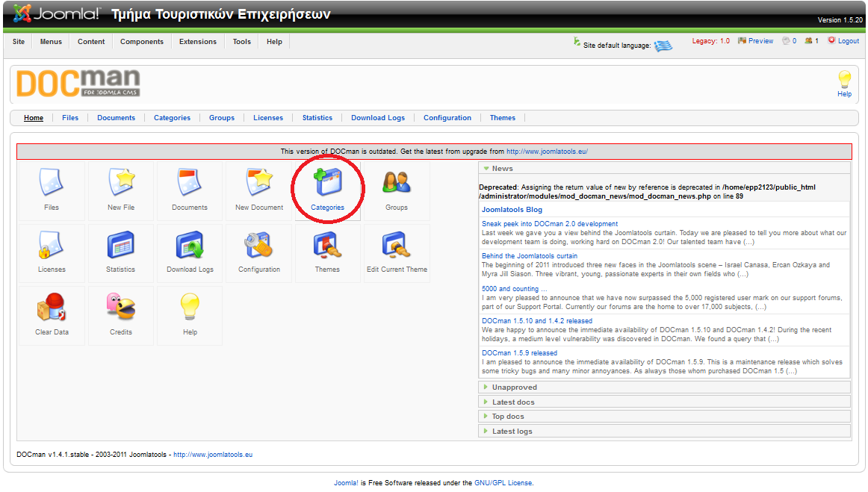Image resolution: width=868 pixels, height=492 pixels.
Task: Click the 'Version 1.5.20' text
Action: coord(840,20)
